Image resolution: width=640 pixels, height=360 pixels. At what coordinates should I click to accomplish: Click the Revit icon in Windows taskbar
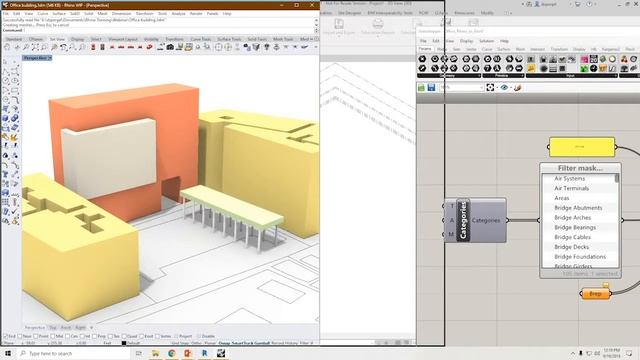(204, 353)
